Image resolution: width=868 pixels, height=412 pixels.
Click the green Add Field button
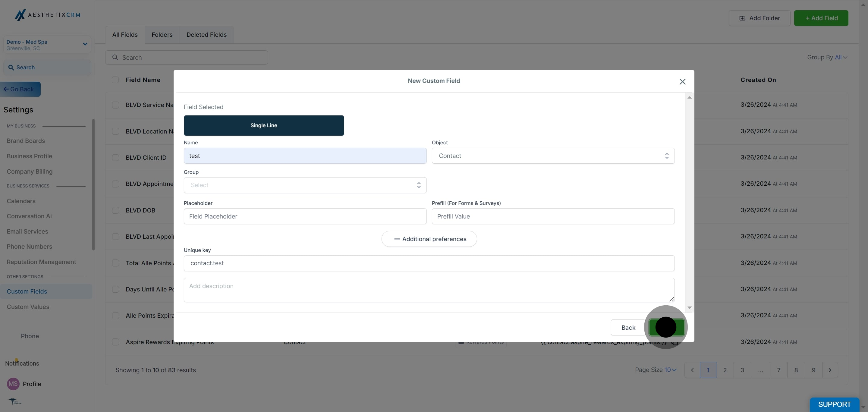(821, 18)
